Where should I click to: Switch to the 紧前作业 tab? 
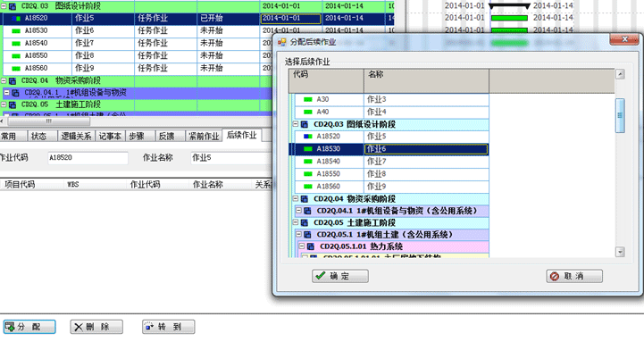point(204,136)
